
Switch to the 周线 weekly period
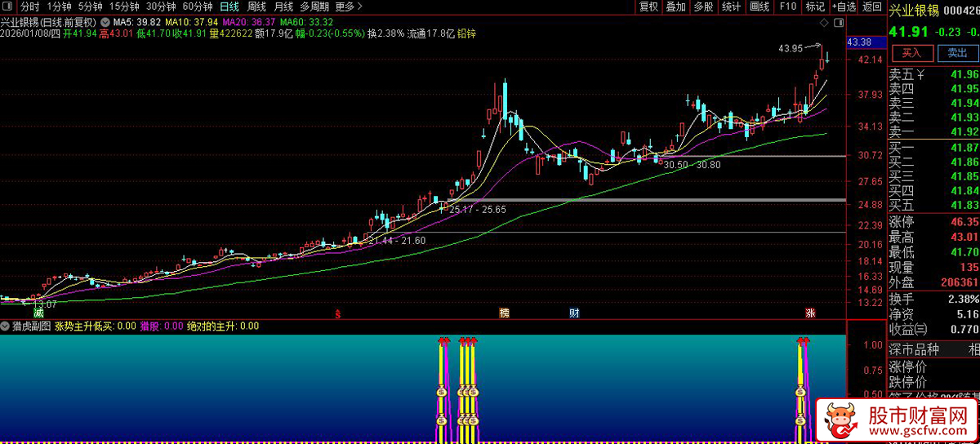point(256,7)
